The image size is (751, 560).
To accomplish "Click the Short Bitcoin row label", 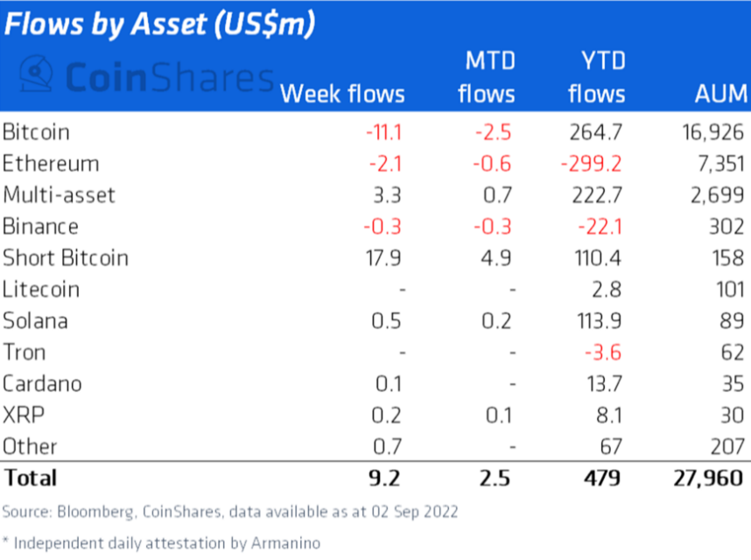I will pyautogui.click(x=66, y=258).
